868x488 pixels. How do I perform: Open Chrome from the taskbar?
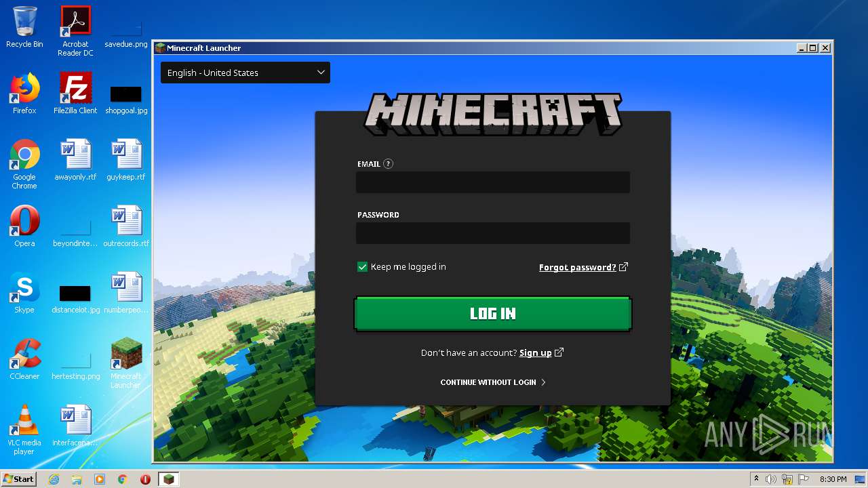pyautogui.click(x=123, y=479)
